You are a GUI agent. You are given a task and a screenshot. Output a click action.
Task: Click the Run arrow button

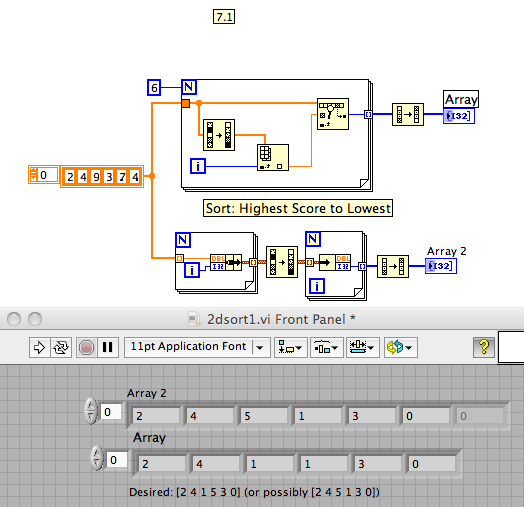[x=39, y=348]
